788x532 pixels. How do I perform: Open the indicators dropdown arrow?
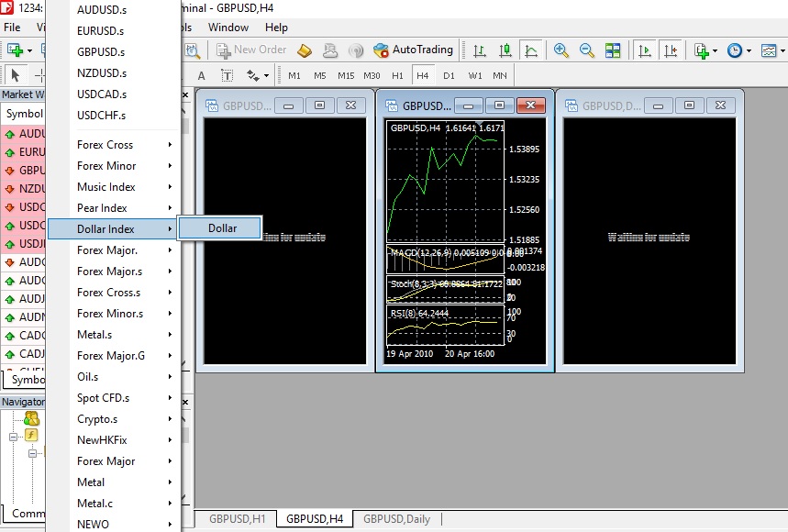point(716,50)
